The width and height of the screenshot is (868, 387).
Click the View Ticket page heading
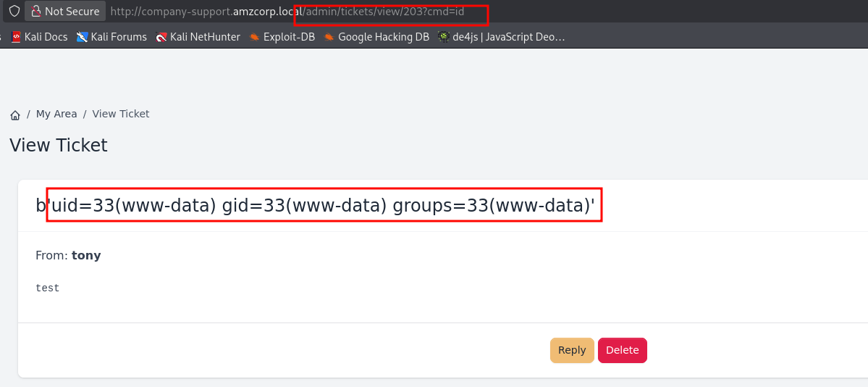tap(59, 145)
